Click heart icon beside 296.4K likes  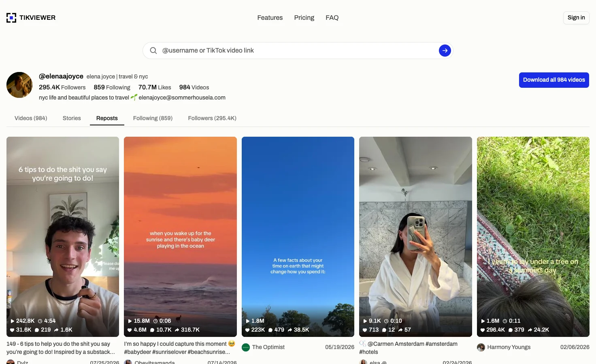[483, 330]
